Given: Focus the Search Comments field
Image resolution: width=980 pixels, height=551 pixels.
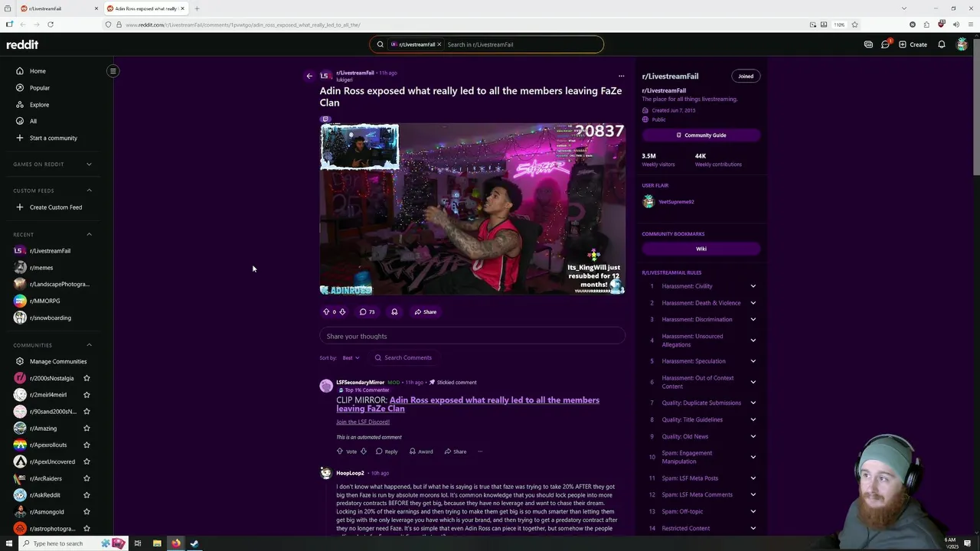Looking at the screenshot, I should [403, 357].
